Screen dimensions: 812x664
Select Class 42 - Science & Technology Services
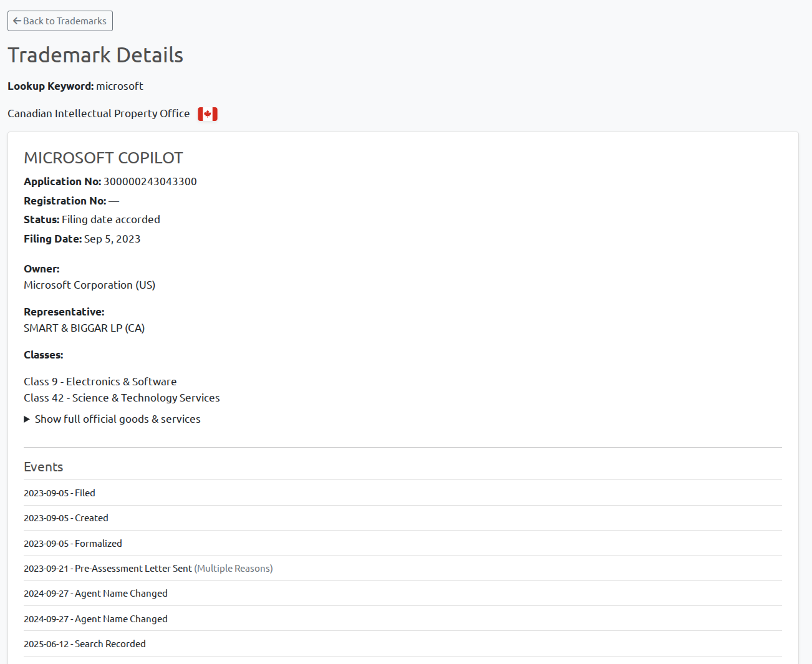(x=122, y=398)
